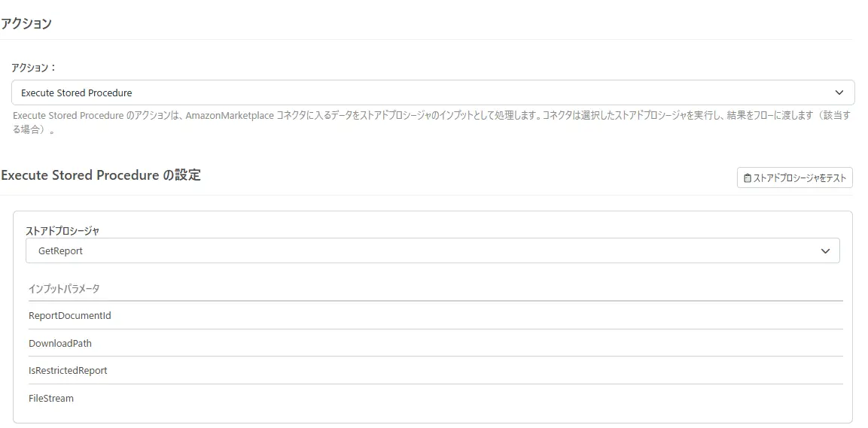Click the selected Execute Stored Procedure value text
The height and width of the screenshot is (428, 868).
click(x=76, y=93)
